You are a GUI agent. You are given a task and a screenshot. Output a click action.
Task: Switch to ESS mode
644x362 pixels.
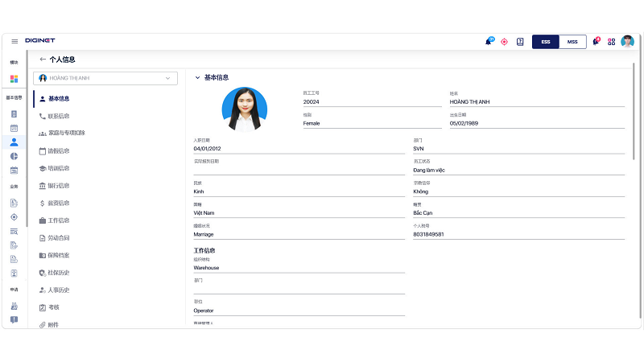[546, 42]
